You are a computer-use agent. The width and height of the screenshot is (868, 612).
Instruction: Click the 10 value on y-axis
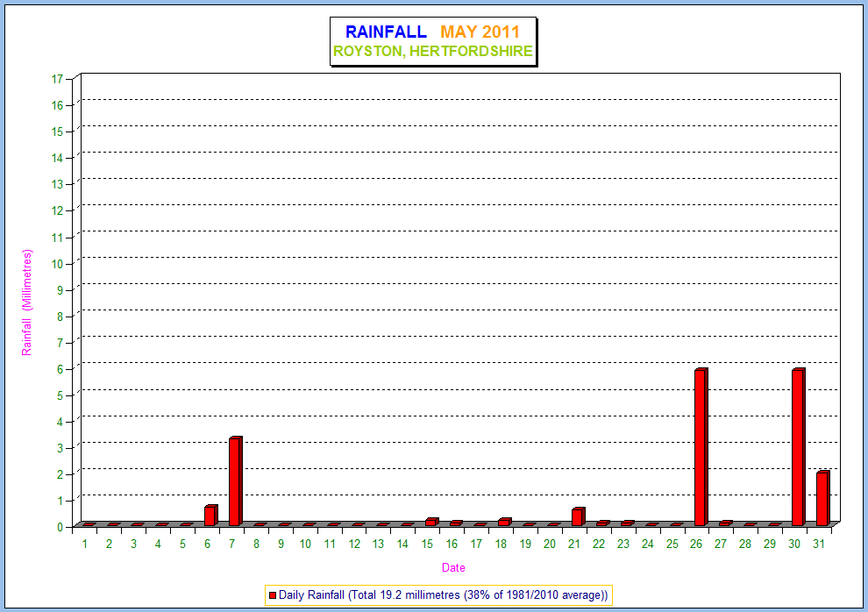pyautogui.click(x=57, y=263)
